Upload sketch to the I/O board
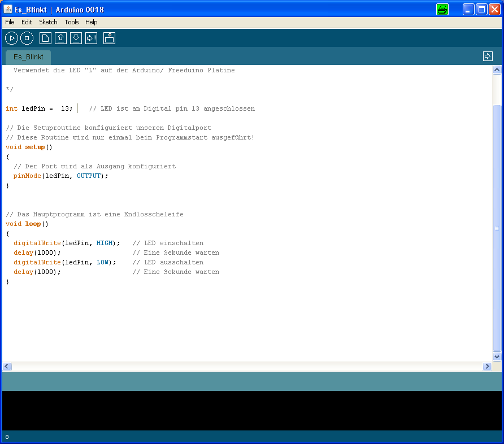Image resolution: width=504 pixels, height=444 pixels. click(x=92, y=38)
